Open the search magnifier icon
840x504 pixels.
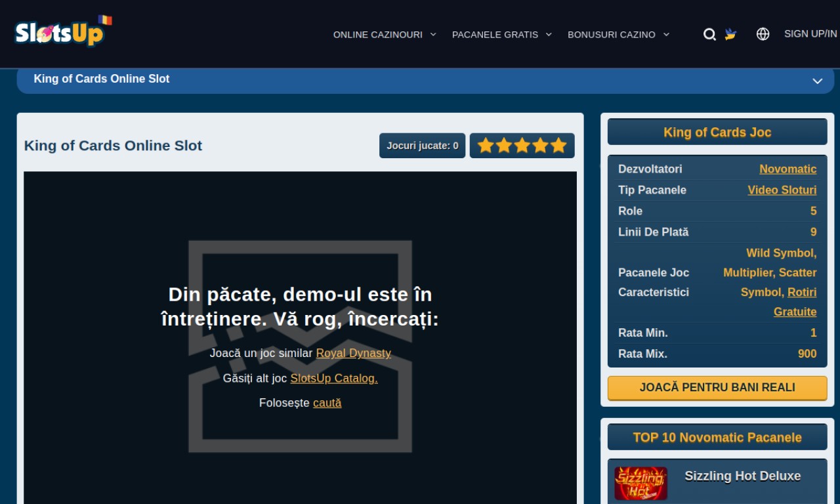click(x=709, y=34)
